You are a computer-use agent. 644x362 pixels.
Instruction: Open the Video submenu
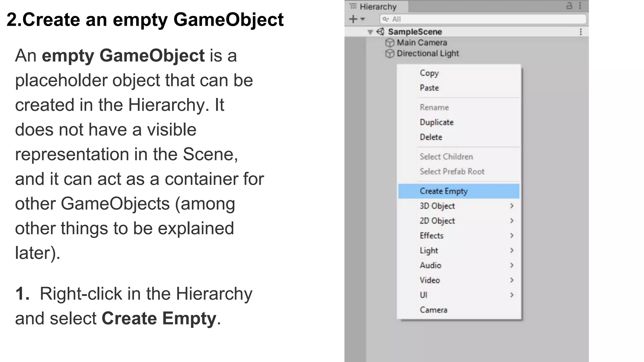pos(459,280)
